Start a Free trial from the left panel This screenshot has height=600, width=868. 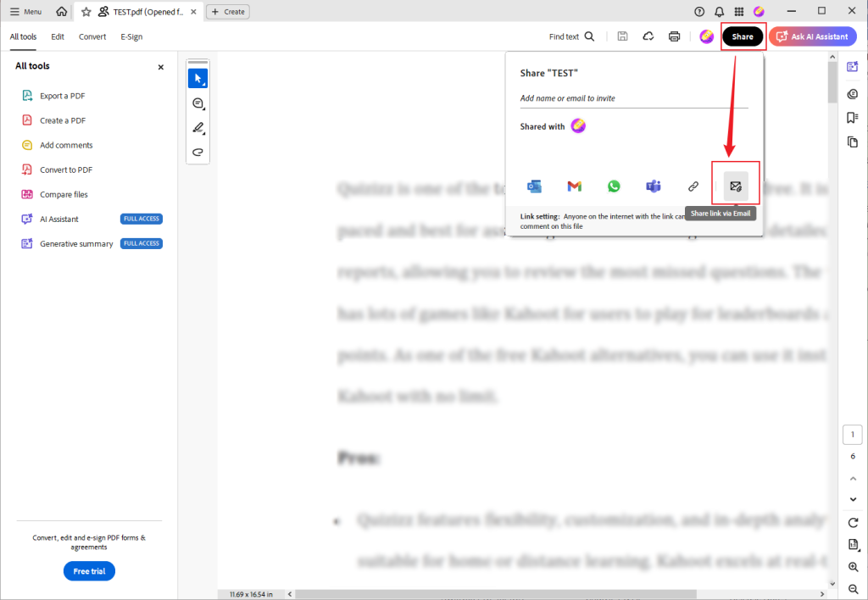[89, 570]
